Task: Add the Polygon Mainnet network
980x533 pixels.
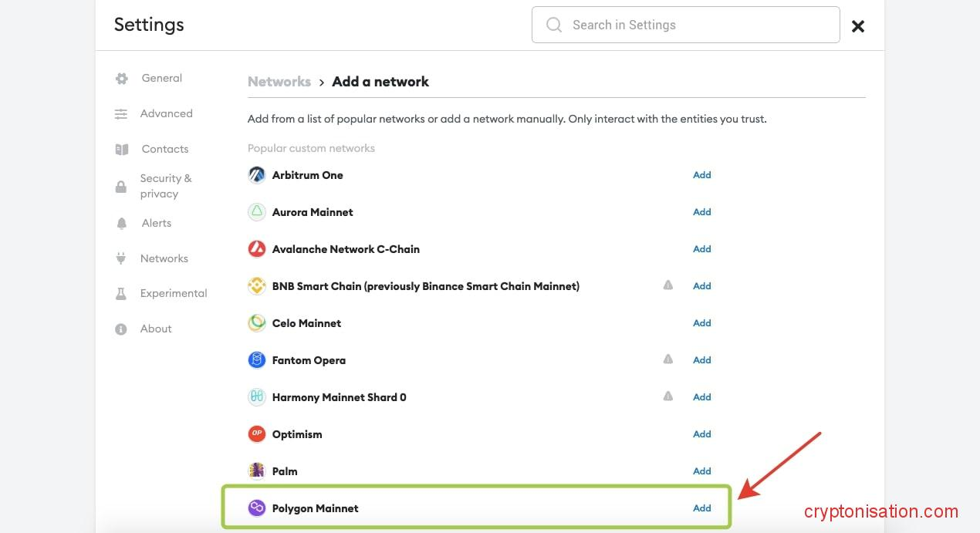Action: tap(701, 508)
